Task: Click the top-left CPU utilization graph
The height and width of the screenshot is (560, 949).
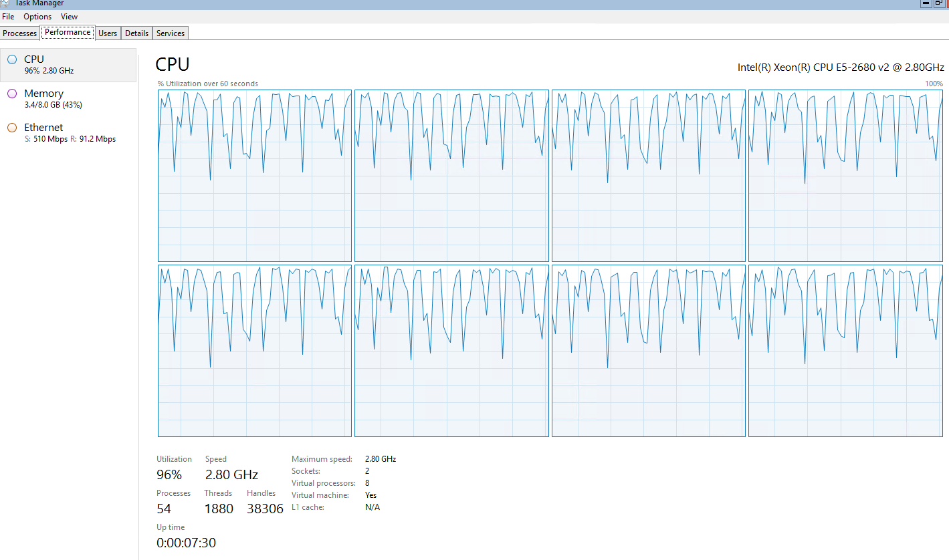Action: click(x=254, y=176)
